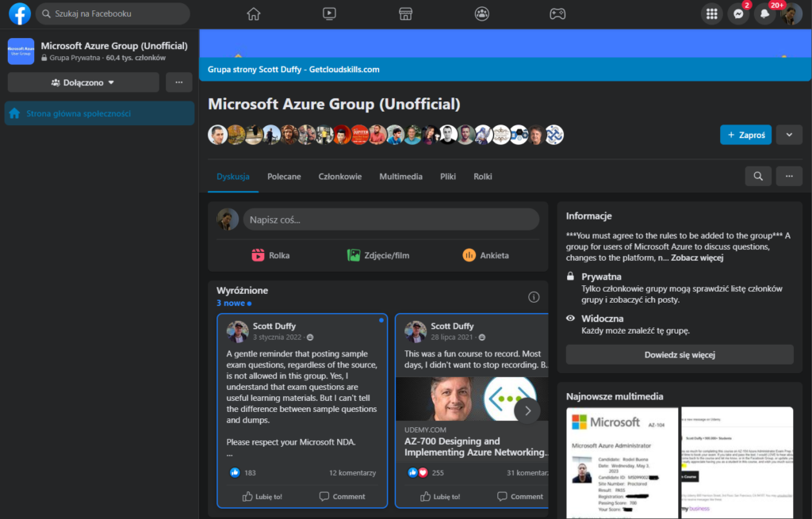Switch to the Polecane tab
The width and height of the screenshot is (812, 519).
pyautogui.click(x=284, y=177)
